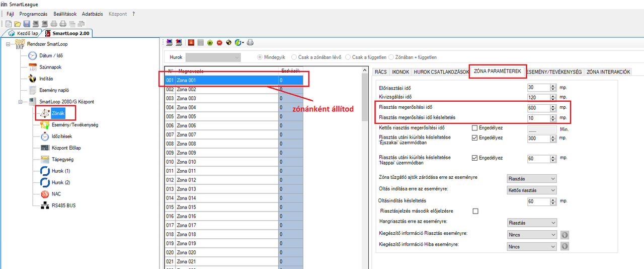Viewport: 644px width, 269px height.
Task: Collapse the Rendszer SmartLoop tree node
Action: (x=9, y=44)
